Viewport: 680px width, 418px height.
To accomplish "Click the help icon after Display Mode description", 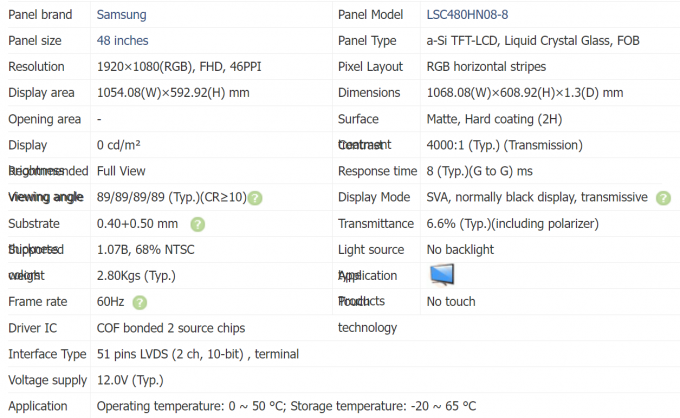I will 663,198.
